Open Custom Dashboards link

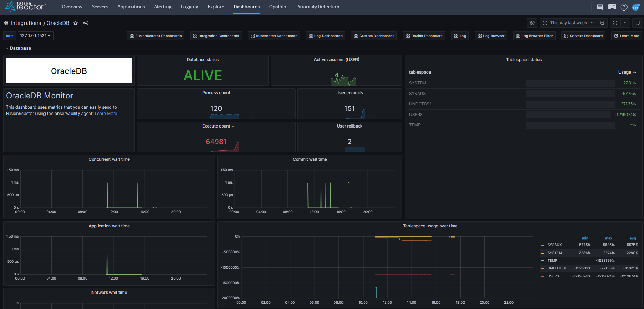(374, 36)
